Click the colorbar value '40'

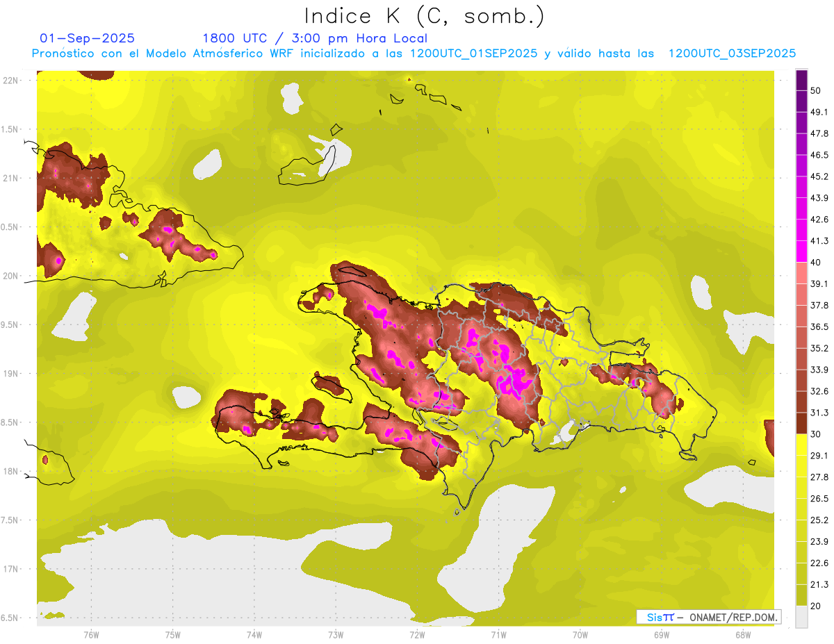(817, 263)
